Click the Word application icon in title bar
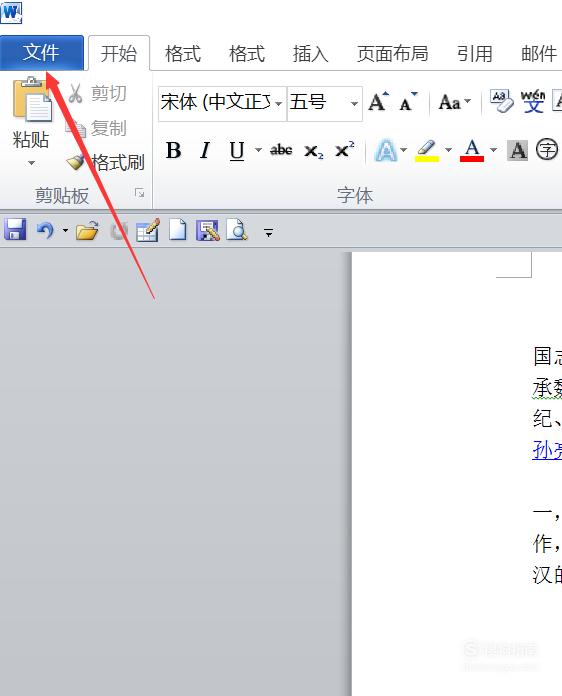This screenshot has height=696, width=562. click(x=11, y=12)
